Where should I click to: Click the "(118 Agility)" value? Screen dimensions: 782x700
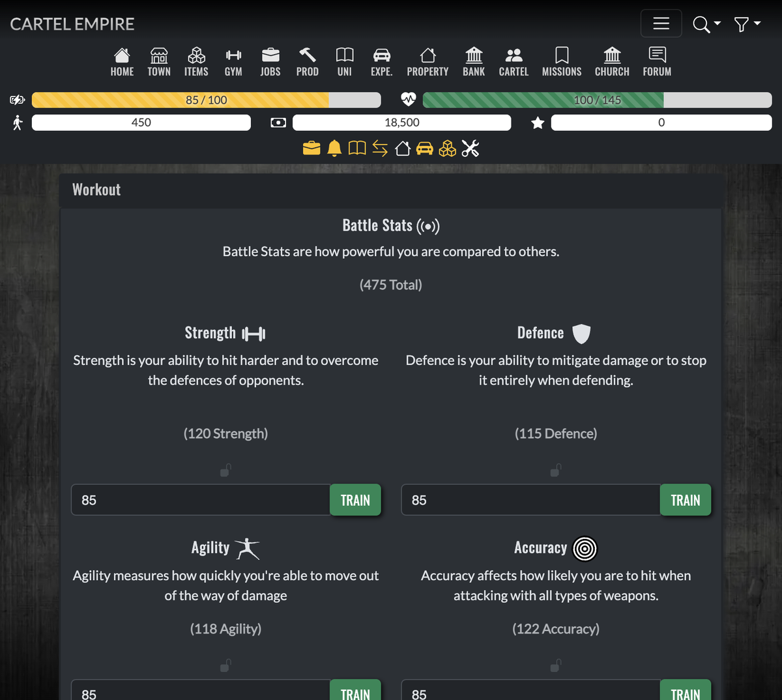225,629
